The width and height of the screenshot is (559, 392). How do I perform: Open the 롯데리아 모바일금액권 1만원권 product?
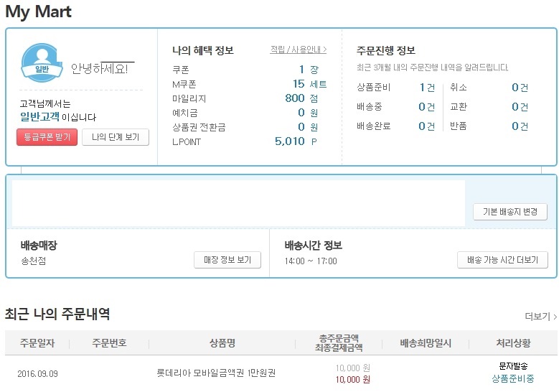216,373
